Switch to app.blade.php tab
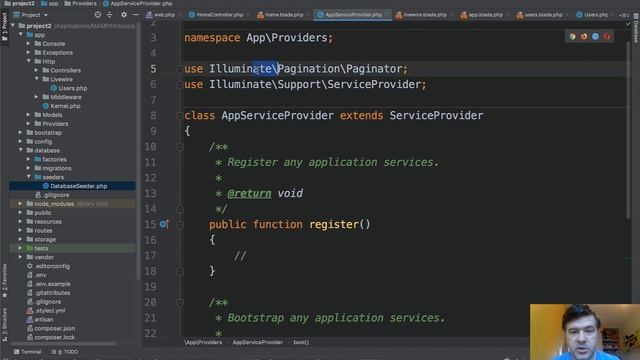This screenshot has height=360, width=640. pos(482,15)
